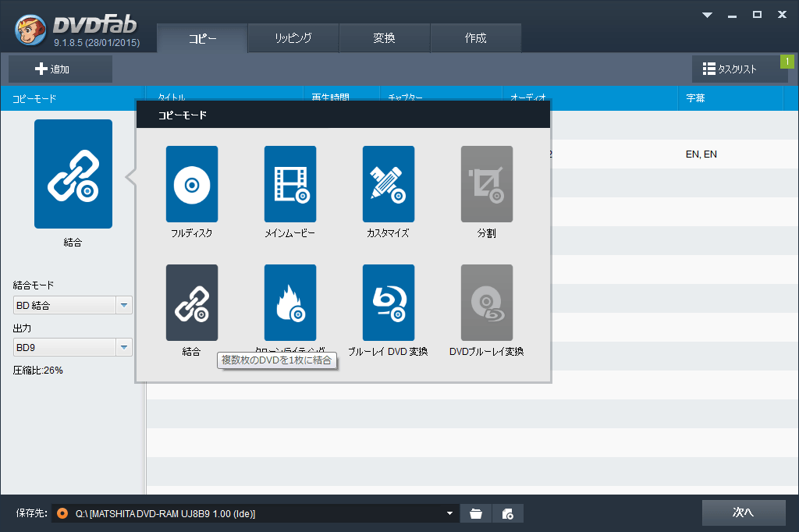Viewport: 799px width, 532px height.
Task: Select the フルディスク (Full Disc) copy mode icon
Action: click(x=192, y=184)
